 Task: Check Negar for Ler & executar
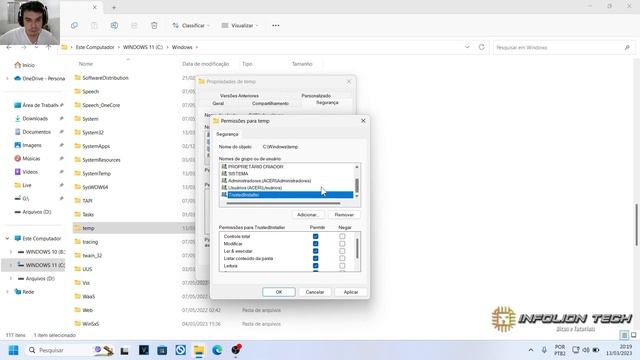tap(342, 251)
